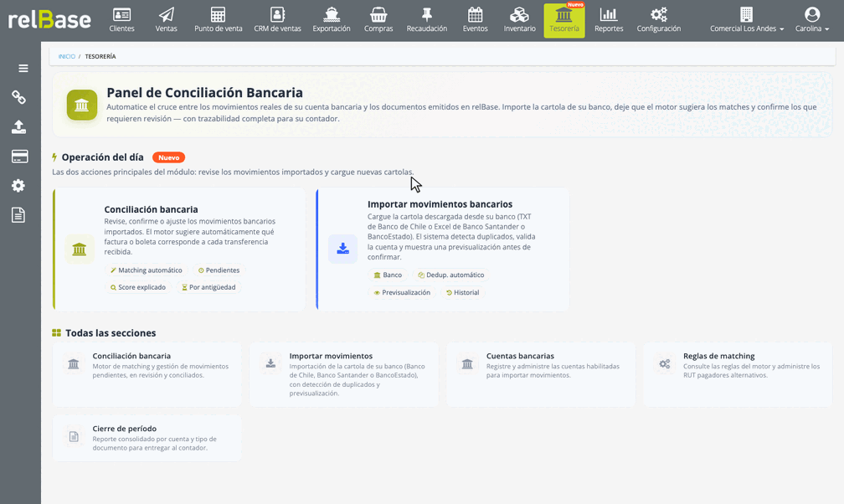Open Importar movimientos section tile

344,374
